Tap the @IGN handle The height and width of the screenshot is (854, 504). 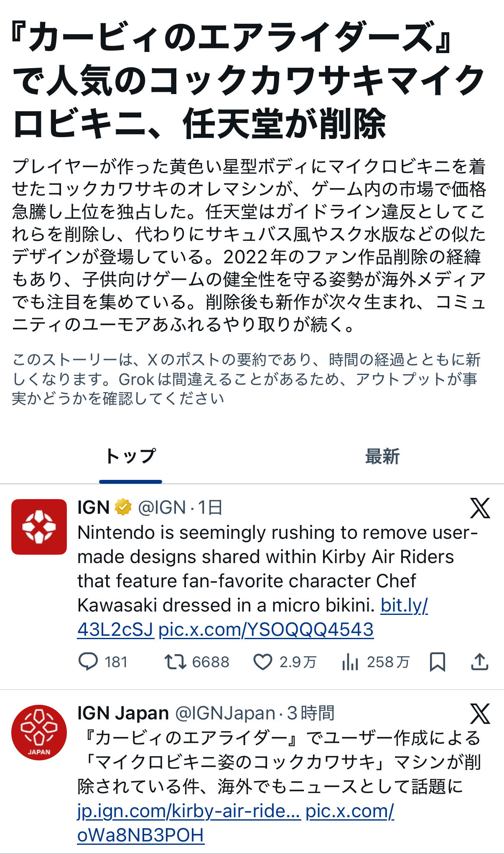pyautogui.click(x=162, y=508)
